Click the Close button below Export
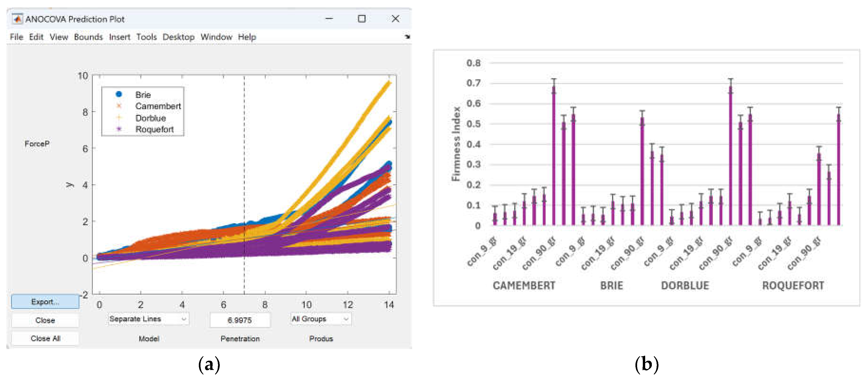Viewport: 868px width, 379px height. (x=45, y=320)
